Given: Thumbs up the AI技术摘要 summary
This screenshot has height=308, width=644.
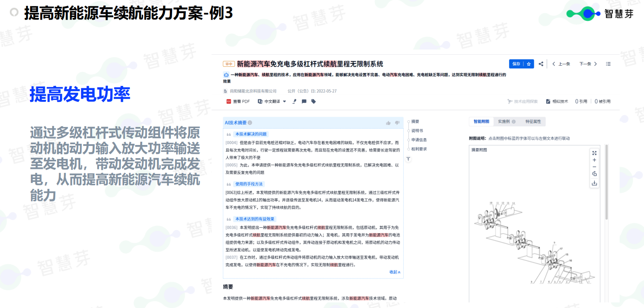Looking at the screenshot, I should [388, 123].
